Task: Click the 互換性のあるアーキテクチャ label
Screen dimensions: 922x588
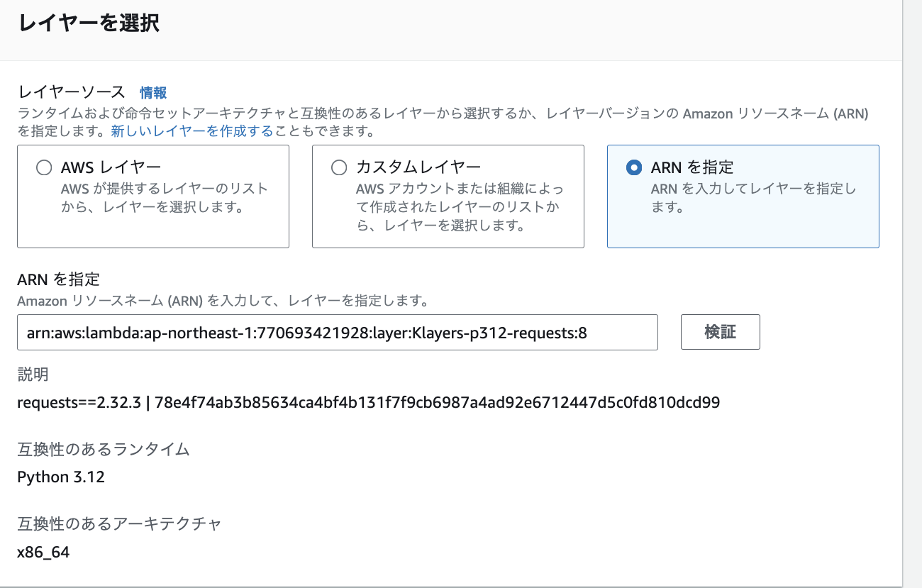Action: click(x=119, y=524)
